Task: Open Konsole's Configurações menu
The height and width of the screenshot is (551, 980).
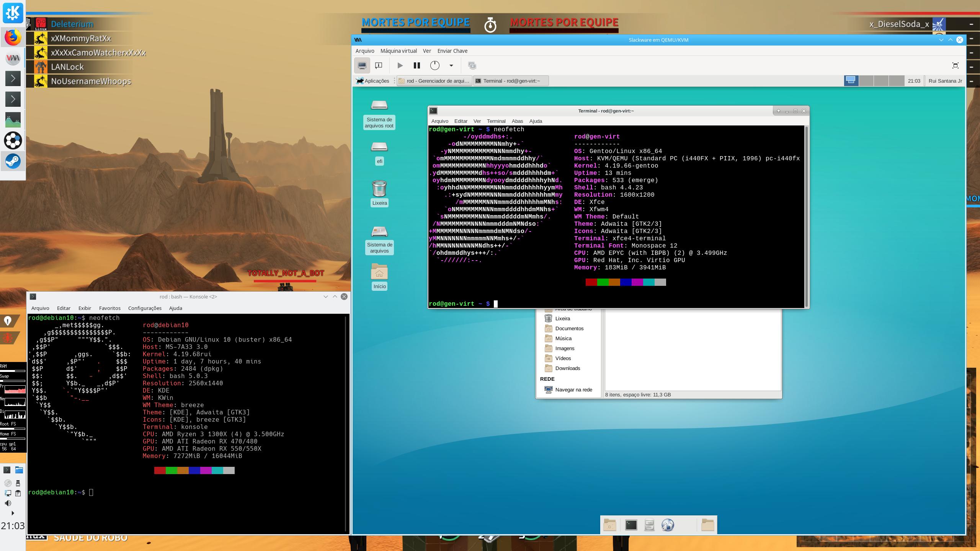Action: (145, 308)
